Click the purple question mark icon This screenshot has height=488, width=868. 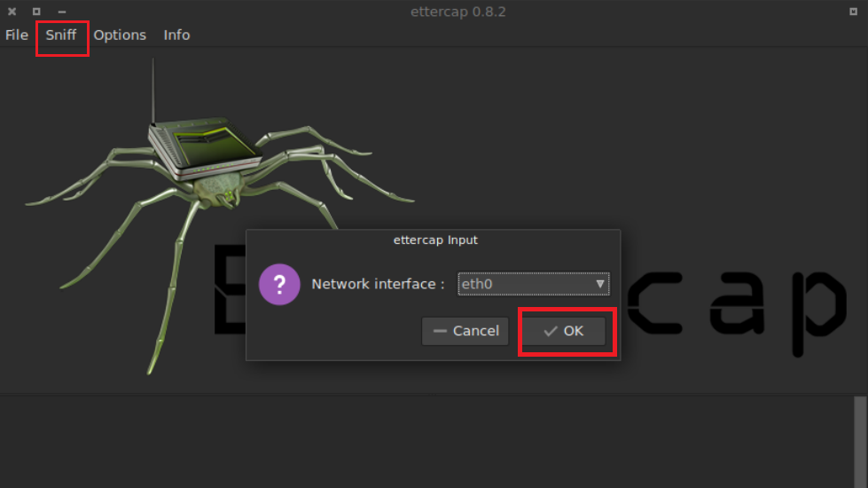[279, 284]
